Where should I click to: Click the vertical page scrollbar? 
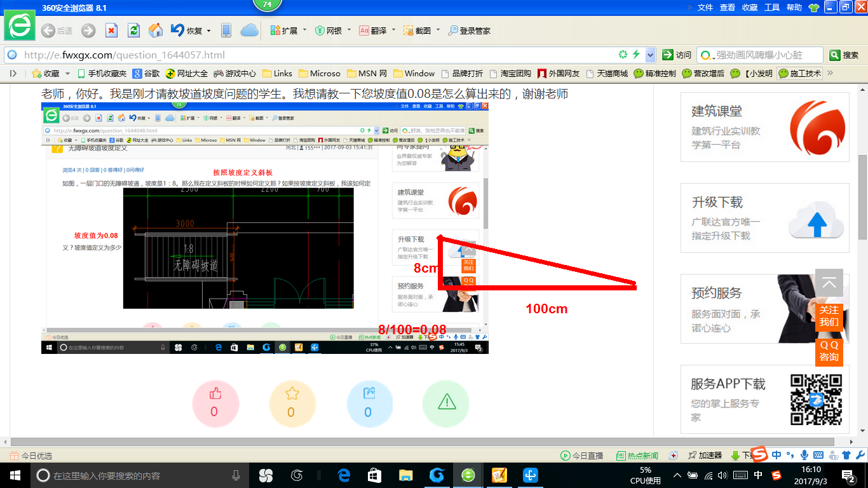coord(862,197)
